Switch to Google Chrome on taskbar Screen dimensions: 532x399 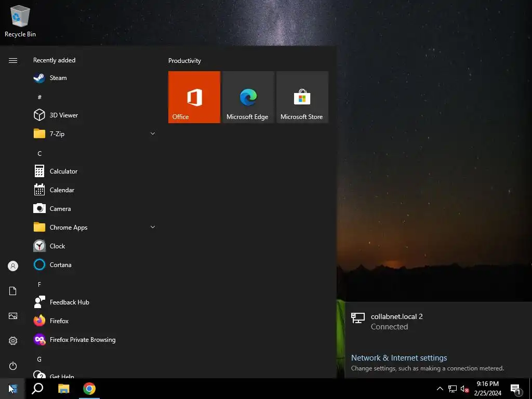tap(89, 389)
